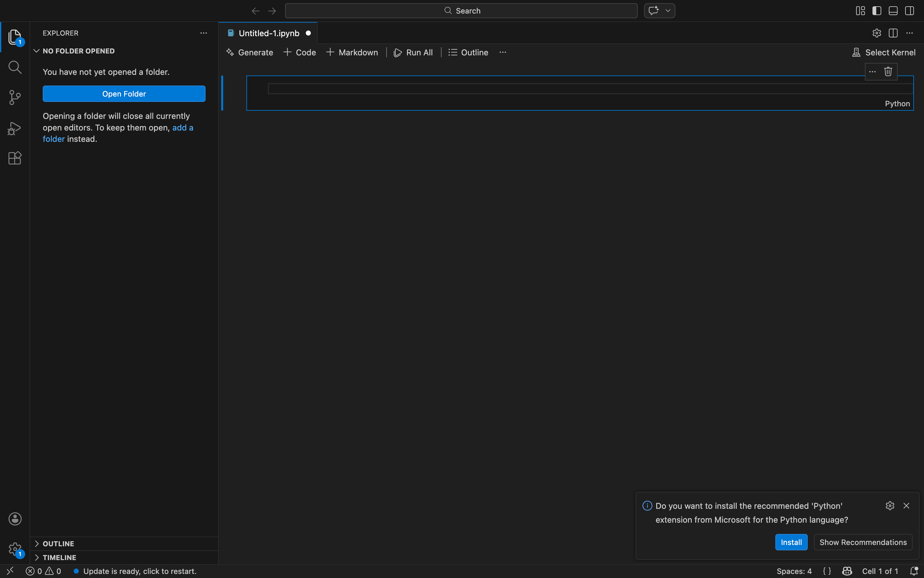This screenshot has height=578, width=924.
Task: Toggle the primary side bar visibility
Action: tap(877, 11)
